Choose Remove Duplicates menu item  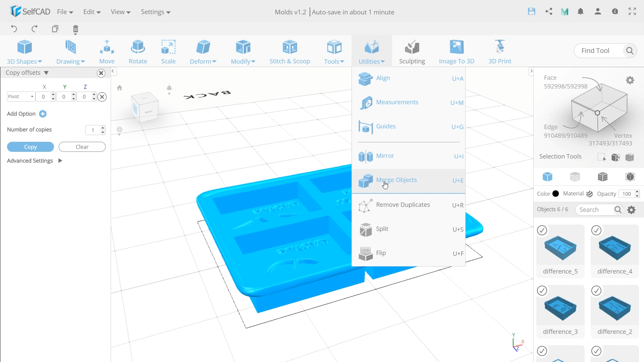click(408, 205)
